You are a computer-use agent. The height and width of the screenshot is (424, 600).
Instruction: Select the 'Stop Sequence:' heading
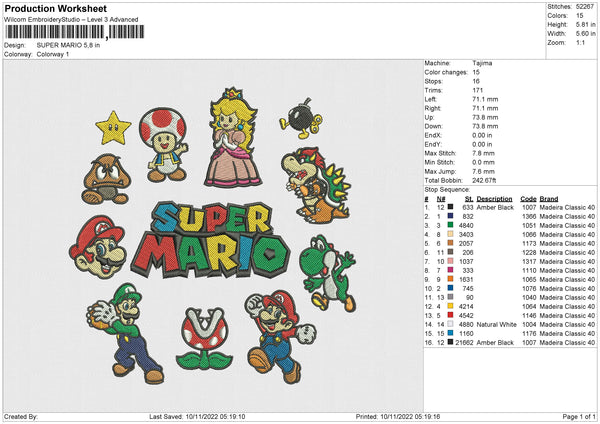[x=447, y=190]
